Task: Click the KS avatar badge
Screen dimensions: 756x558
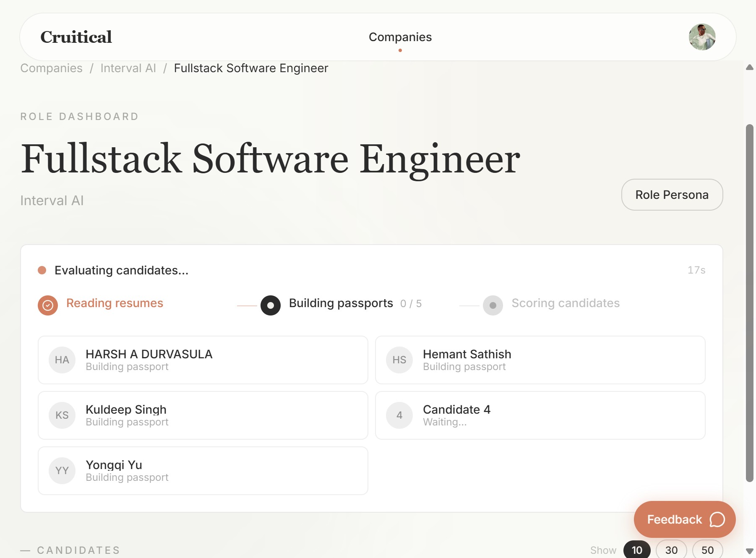Action: click(x=62, y=415)
